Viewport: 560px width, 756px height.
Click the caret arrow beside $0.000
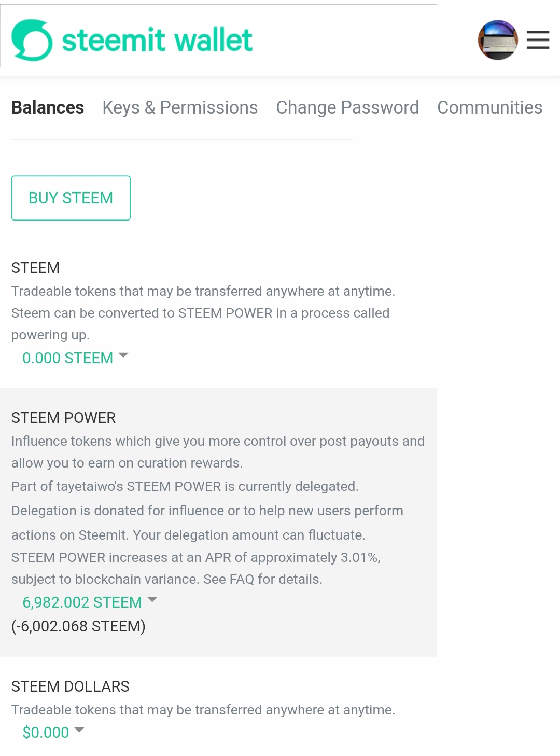[x=79, y=730]
